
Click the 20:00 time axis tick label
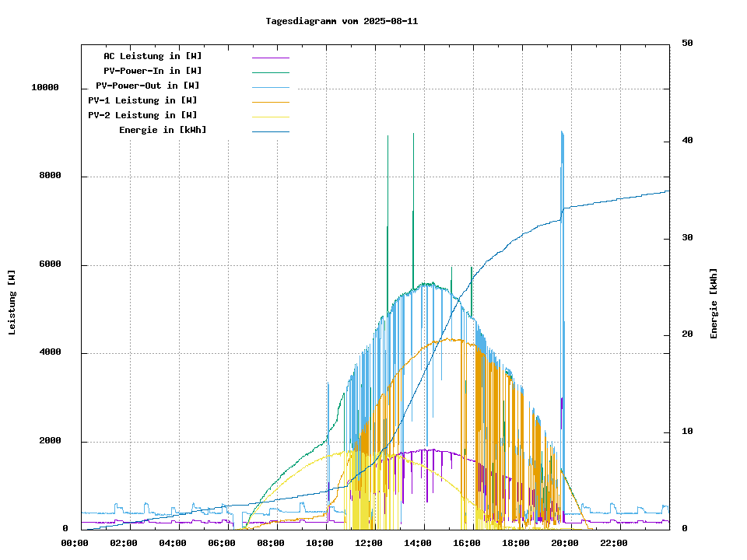pyautogui.click(x=564, y=543)
